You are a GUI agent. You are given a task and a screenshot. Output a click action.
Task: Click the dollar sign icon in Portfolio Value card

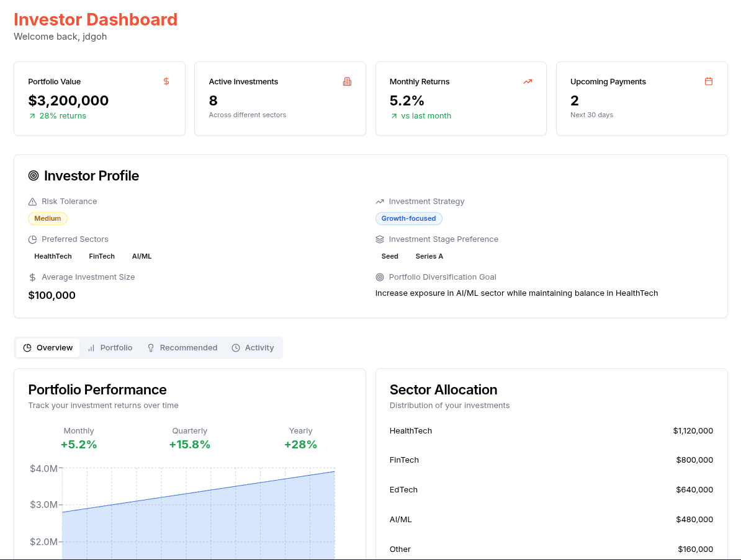(166, 81)
